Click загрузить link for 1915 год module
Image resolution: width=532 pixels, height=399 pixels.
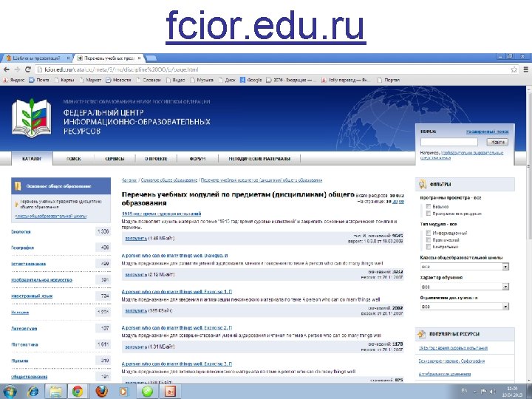pos(136,238)
